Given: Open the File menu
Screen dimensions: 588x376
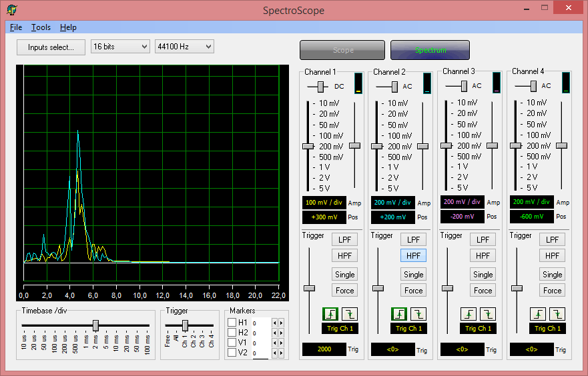Looking at the screenshot, I should tap(16, 27).
